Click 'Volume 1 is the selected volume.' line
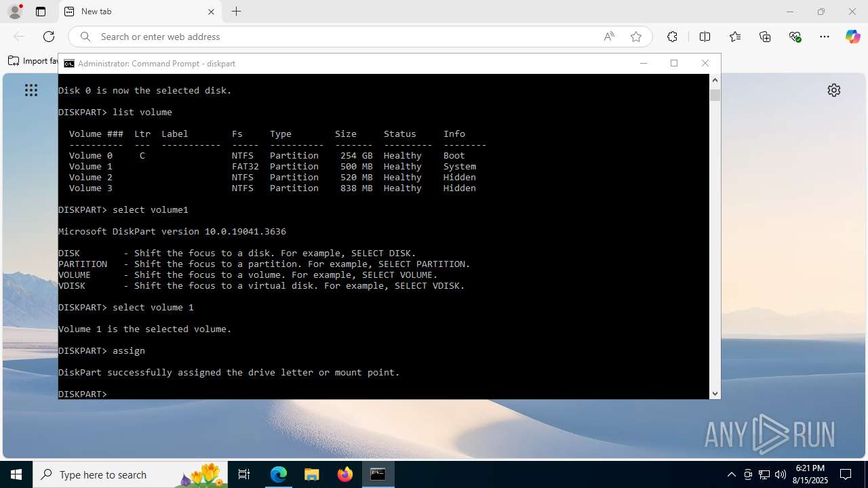Screen dimensions: 868x488 [x=145, y=329]
